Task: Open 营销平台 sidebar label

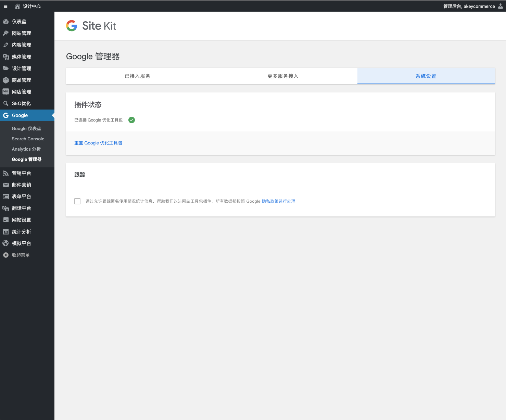Action: click(x=22, y=173)
